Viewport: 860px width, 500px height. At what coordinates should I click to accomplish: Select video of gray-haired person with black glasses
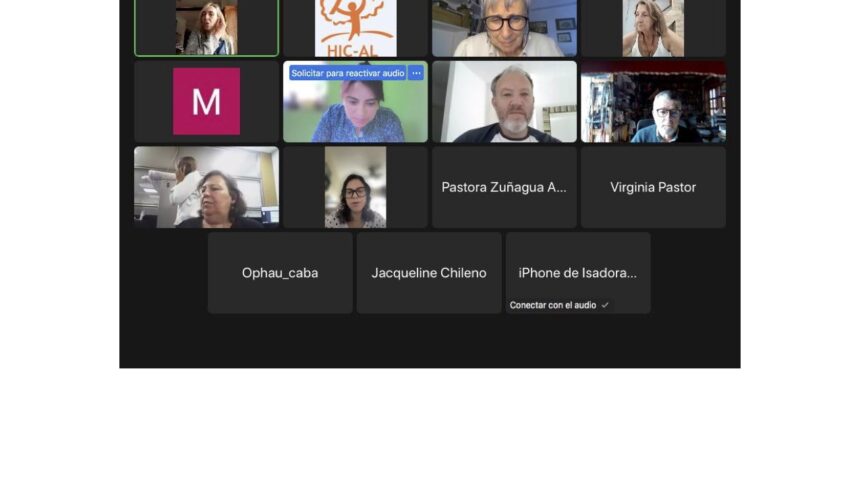pos(504,28)
